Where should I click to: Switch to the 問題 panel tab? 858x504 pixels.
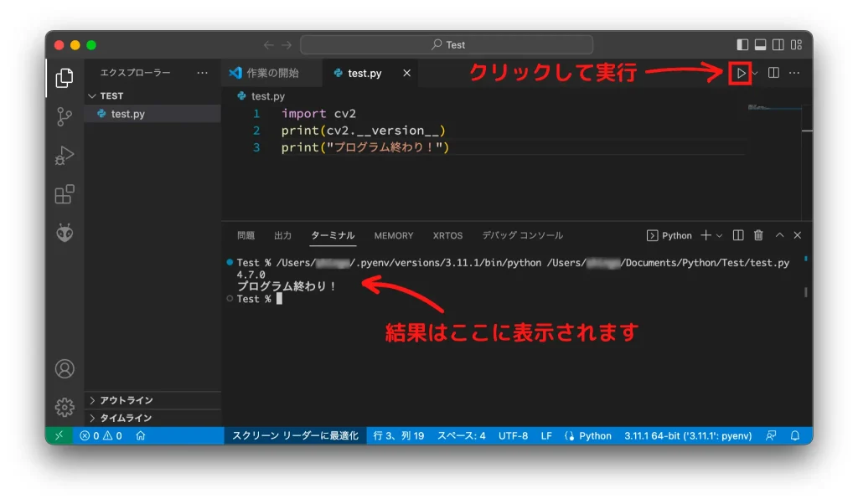246,236
